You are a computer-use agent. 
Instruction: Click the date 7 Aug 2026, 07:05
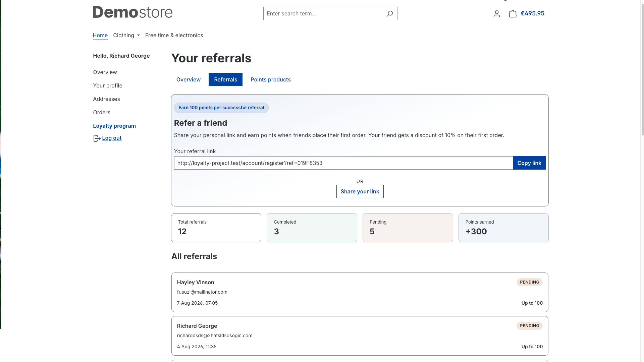pyautogui.click(x=197, y=303)
